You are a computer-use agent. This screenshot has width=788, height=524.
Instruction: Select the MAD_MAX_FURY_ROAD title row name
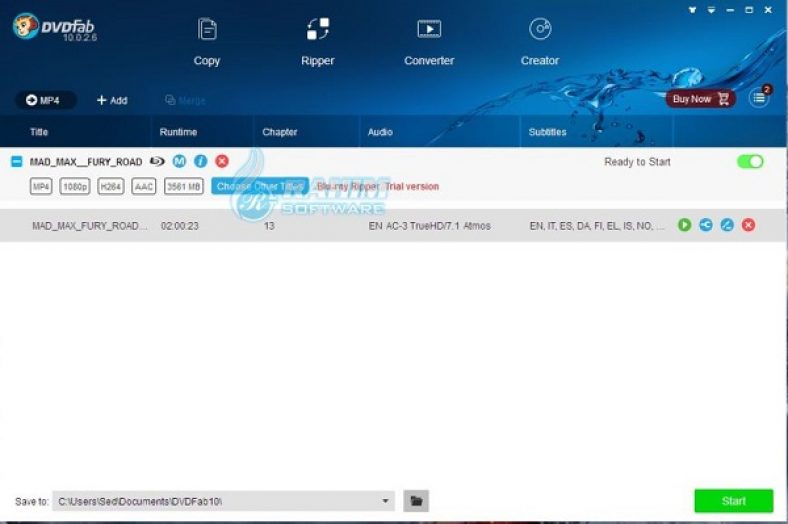coord(90,226)
